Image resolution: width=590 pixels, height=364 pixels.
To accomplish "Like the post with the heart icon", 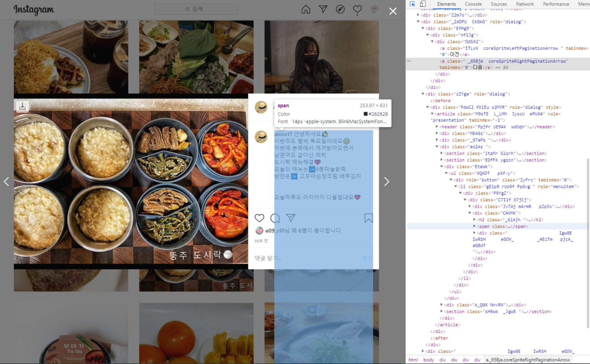I will point(259,218).
